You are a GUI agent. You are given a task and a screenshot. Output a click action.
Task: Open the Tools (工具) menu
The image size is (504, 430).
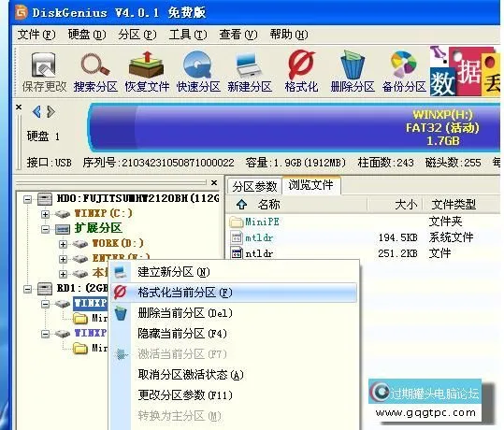(x=188, y=34)
